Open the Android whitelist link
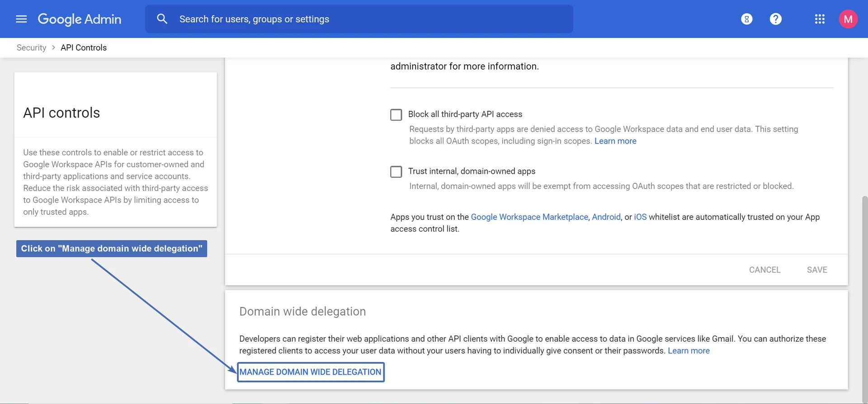The width and height of the screenshot is (868, 404). (x=606, y=217)
